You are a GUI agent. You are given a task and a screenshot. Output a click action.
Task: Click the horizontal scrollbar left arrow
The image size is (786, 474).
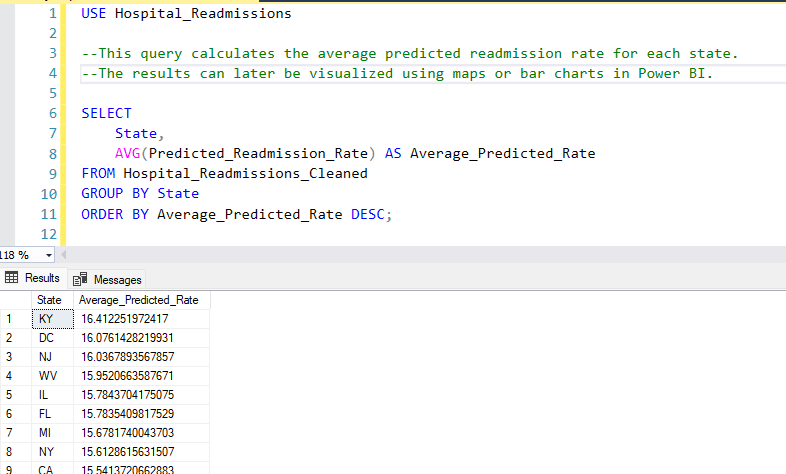tap(64, 255)
